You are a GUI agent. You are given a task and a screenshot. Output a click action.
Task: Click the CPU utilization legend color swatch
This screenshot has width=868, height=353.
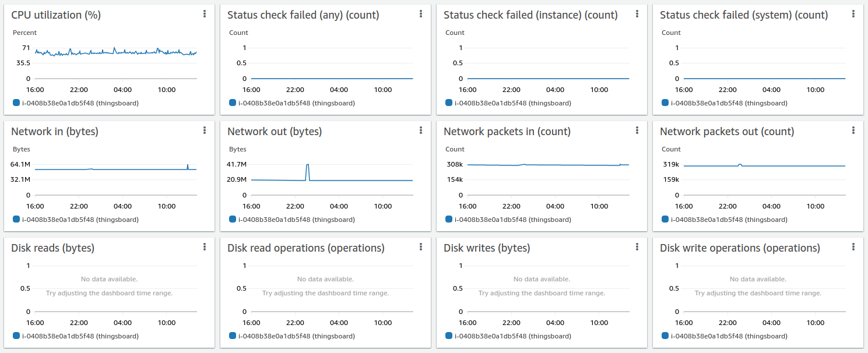click(x=16, y=103)
